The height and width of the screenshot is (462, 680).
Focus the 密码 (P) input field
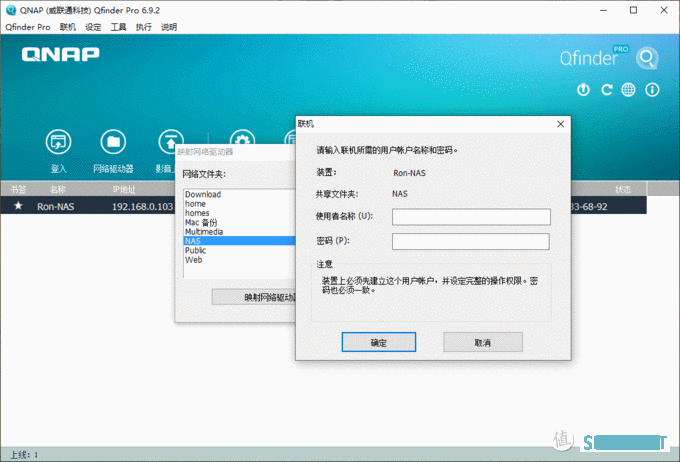coord(471,242)
